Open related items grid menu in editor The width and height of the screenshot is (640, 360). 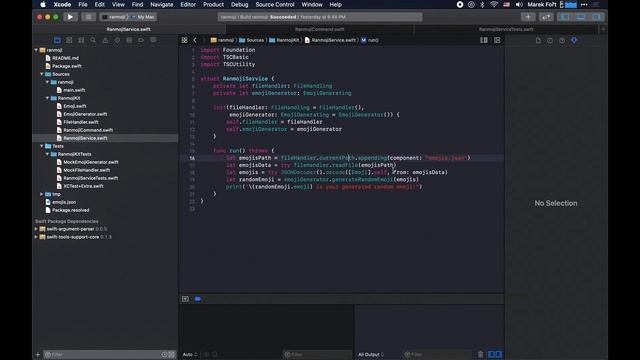coord(184,40)
